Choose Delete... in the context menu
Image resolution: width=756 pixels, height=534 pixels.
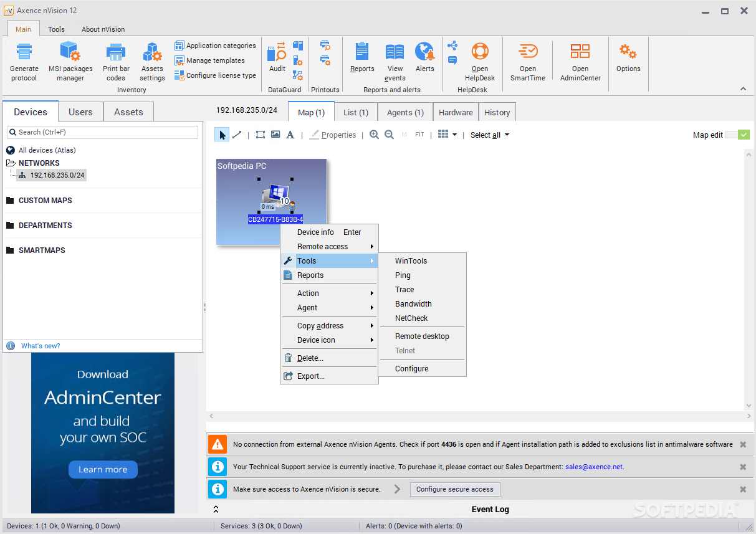[x=329, y=358]
